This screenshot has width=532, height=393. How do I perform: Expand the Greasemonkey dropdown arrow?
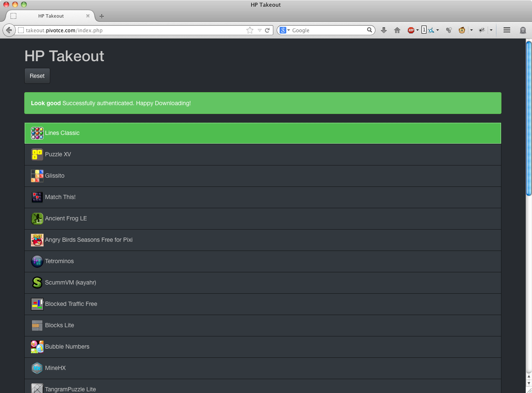tap(471, 30)
